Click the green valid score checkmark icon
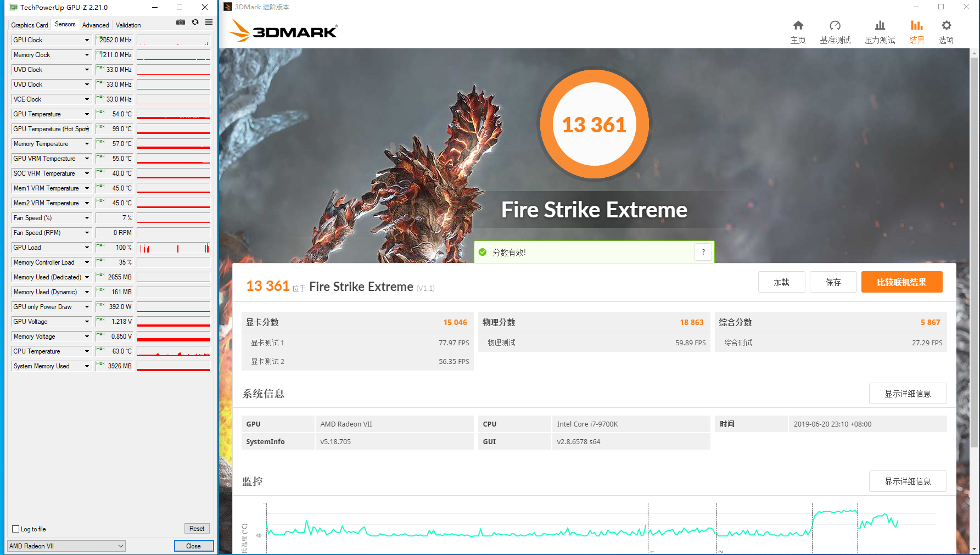This screenshot has width=980, height=555. tap(483, 252)
